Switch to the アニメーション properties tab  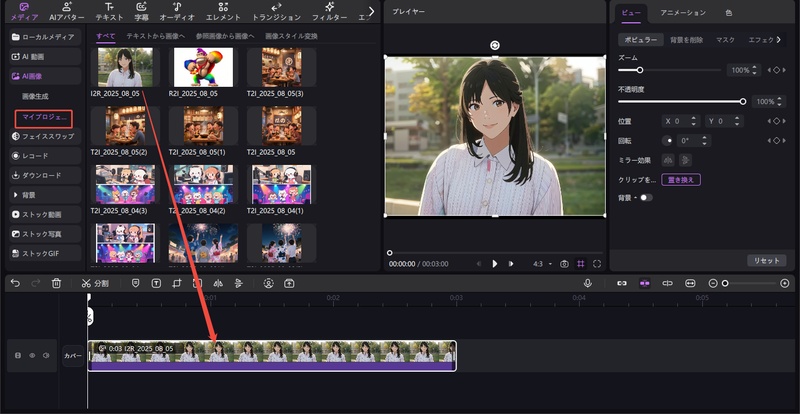click(x=683, y=13)
